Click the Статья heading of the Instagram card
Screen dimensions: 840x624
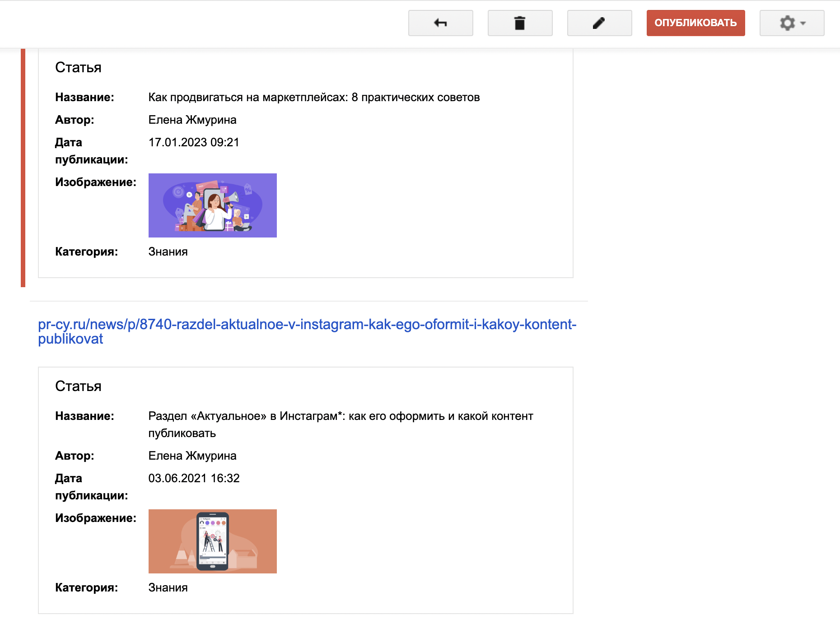[x=78, y=387]
